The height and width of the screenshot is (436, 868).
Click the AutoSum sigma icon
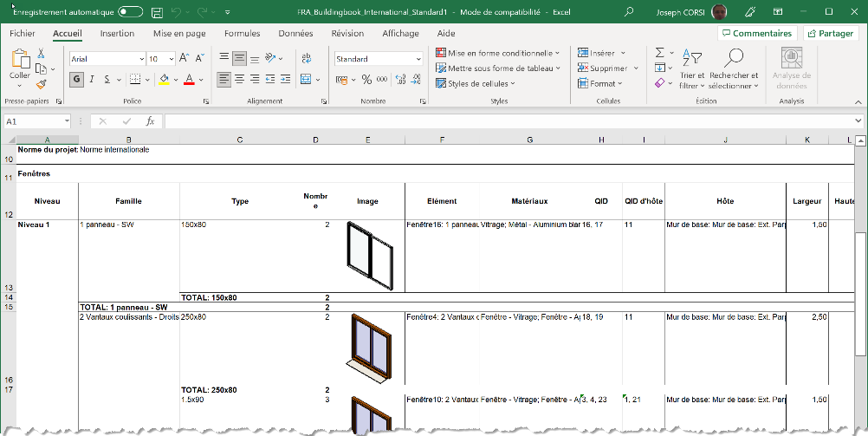tap(659, 54)
